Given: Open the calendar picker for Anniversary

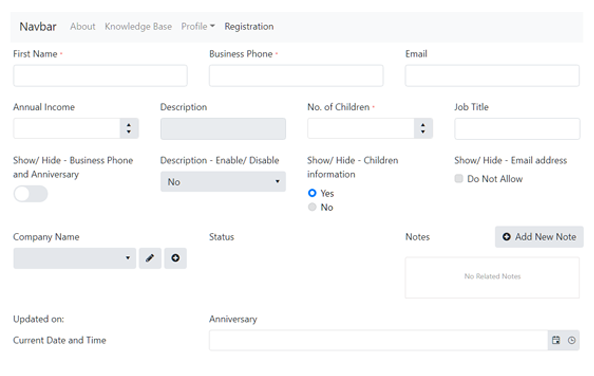Looking at the screenshot, I should click(556, 340).
